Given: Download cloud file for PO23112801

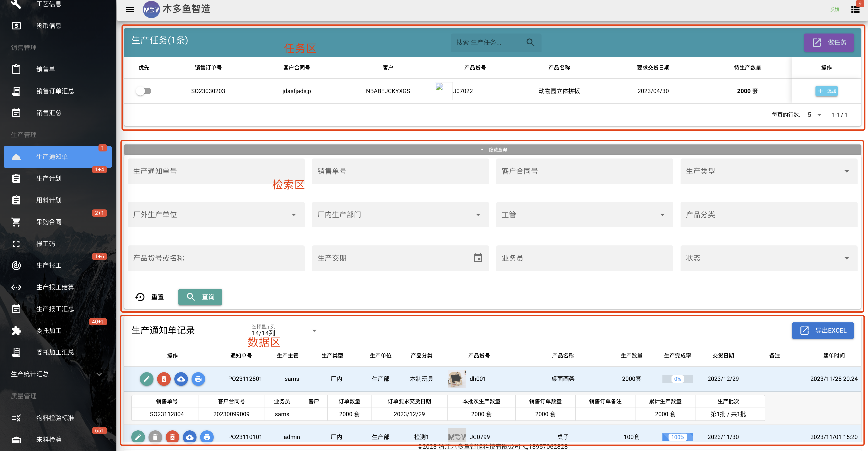Looking at the screenshot, I should (x=181, y=379).
